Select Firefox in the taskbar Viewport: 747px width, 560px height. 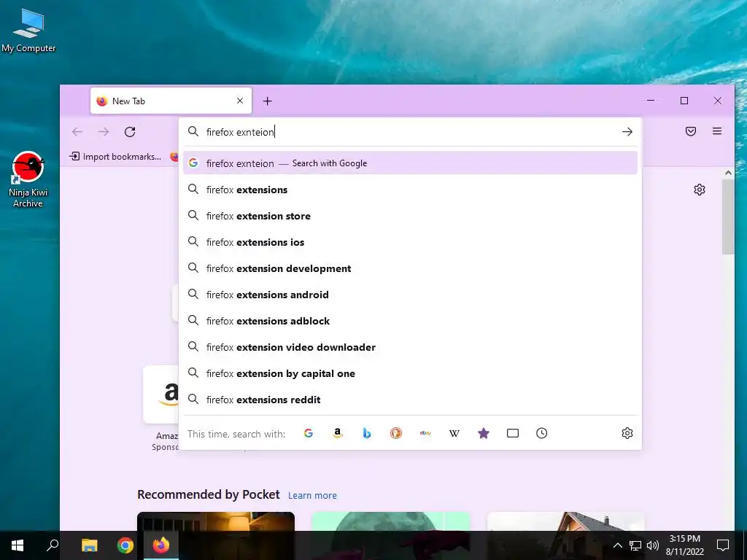[x=161, y=545]
